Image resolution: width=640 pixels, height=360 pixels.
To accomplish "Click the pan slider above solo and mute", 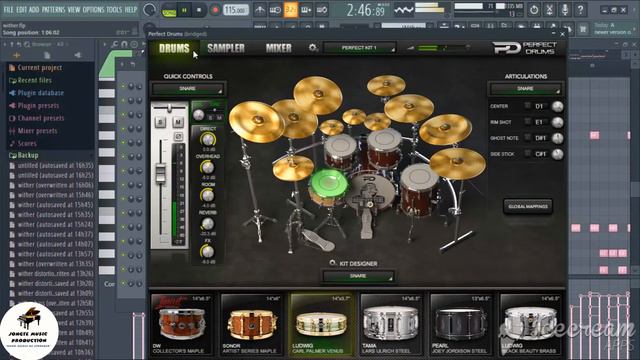I will 169,108.
